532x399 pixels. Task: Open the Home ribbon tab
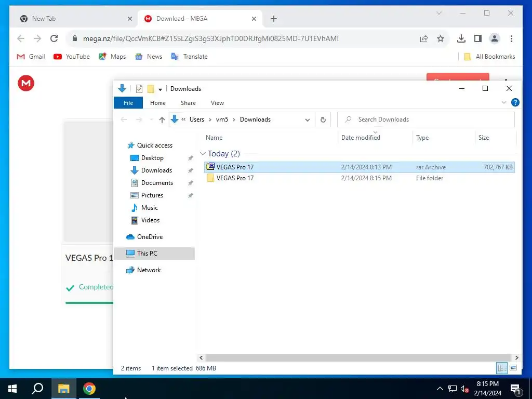[x=158, y=103]
